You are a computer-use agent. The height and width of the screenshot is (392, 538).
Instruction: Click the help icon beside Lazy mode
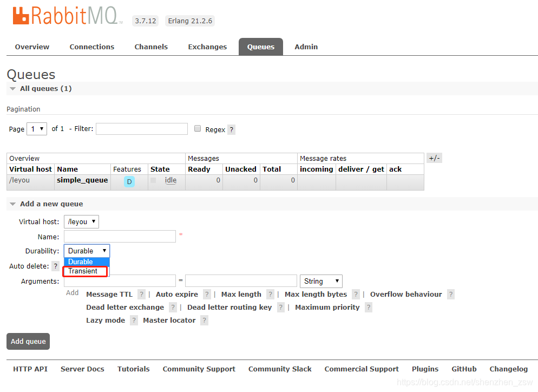tap(134, 320)
